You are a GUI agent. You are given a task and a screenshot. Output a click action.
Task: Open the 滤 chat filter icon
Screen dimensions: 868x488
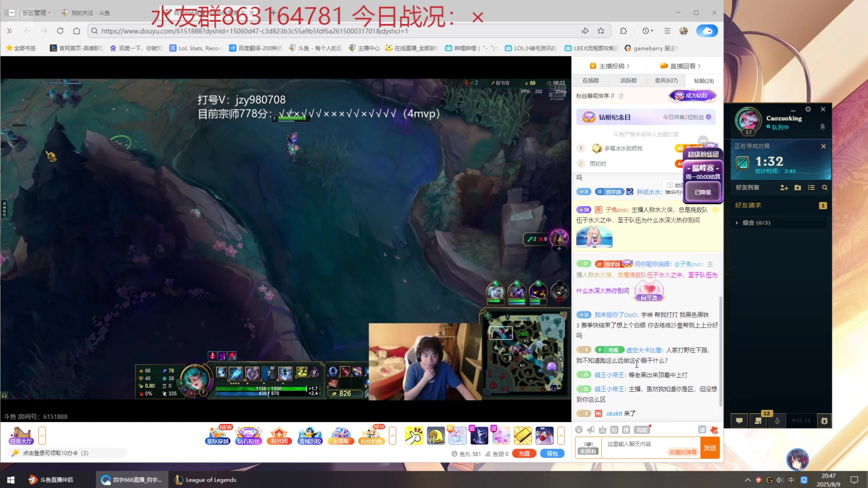tap(702, 430)
